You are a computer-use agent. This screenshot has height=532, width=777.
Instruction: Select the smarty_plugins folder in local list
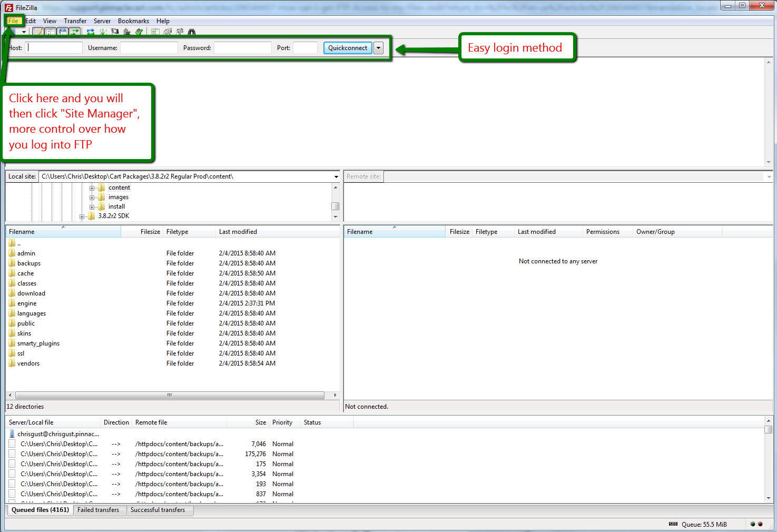pos(38,343)
